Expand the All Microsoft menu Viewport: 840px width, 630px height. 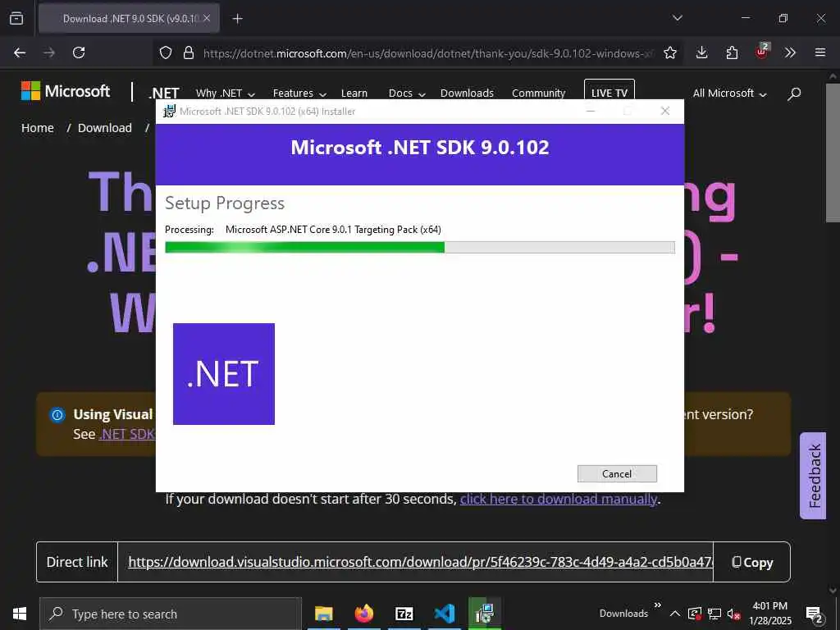729,94
